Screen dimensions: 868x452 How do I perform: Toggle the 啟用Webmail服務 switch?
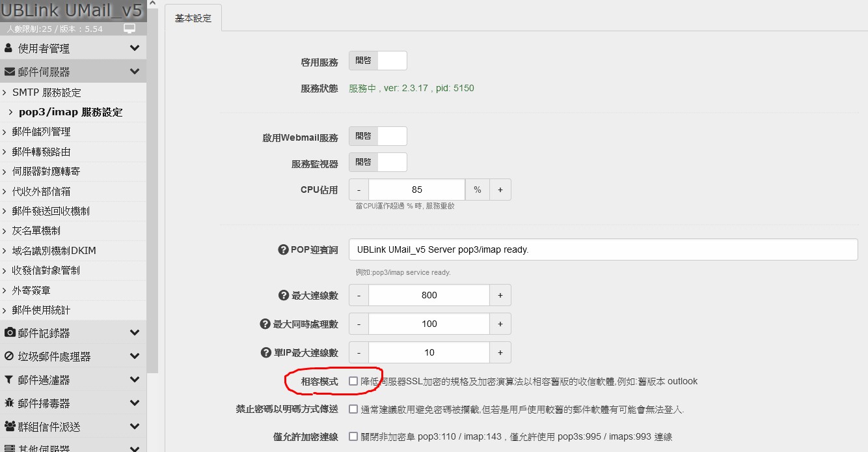tap(378, 136)
